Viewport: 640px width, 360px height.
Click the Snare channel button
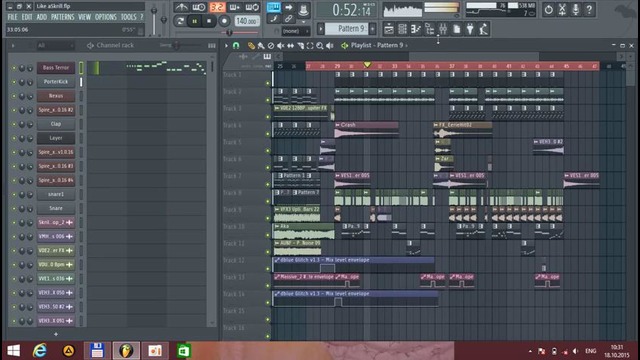(56, 208)
